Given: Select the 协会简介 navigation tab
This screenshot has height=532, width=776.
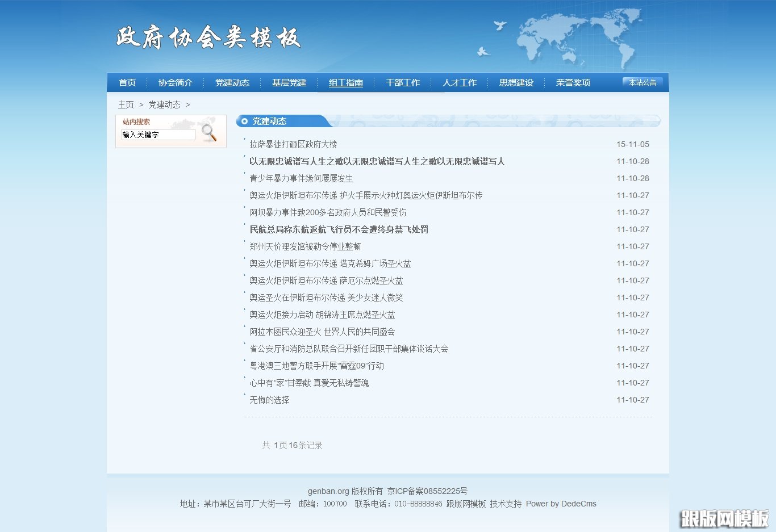Looking at the screenshot, I should tap(176, 82).
